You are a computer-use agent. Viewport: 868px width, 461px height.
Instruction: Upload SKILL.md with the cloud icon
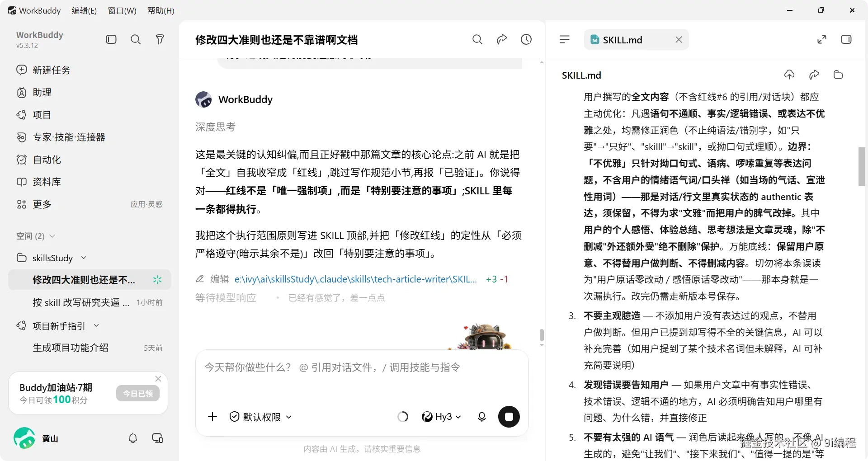(x=789, y=75)
